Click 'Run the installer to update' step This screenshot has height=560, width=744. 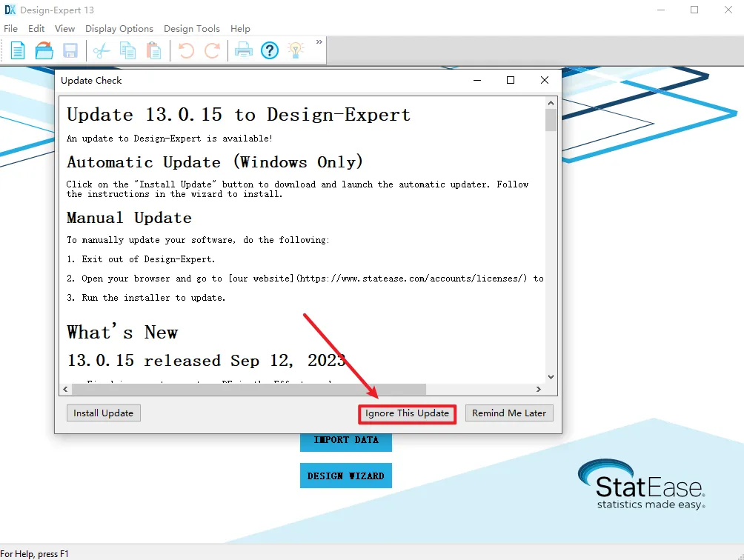pos(153,298)
